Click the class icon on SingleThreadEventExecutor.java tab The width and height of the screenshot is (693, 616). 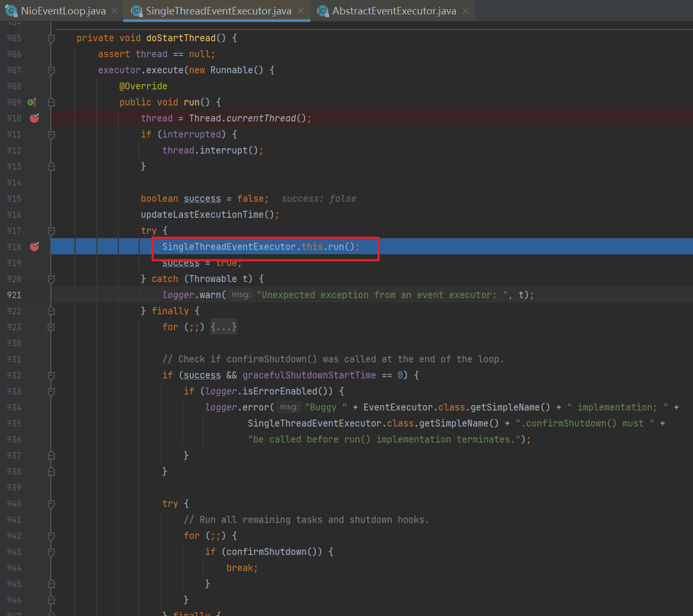coord(136,11)
